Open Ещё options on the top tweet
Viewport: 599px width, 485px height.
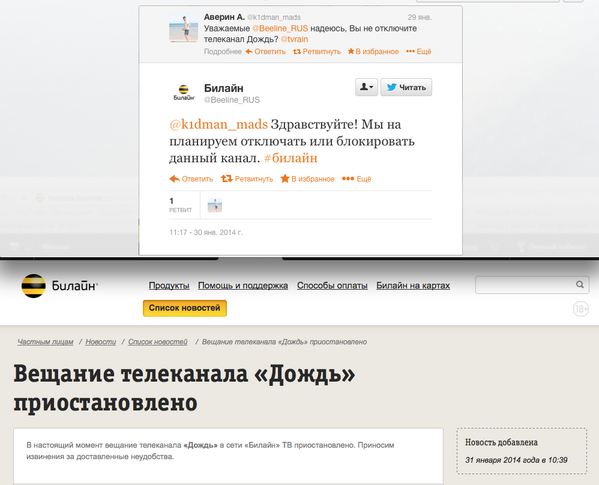419,52
